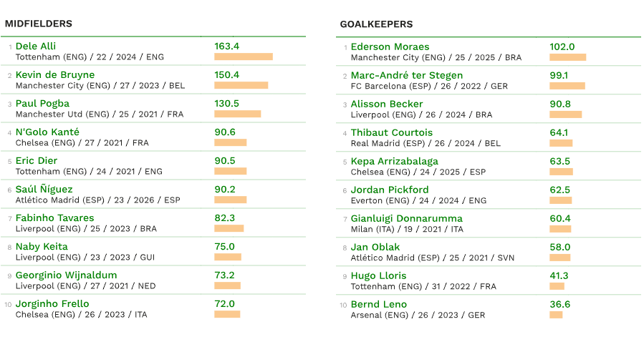
Task: Open Marc-André ter Stegen's entry
Action: point(407,75)
